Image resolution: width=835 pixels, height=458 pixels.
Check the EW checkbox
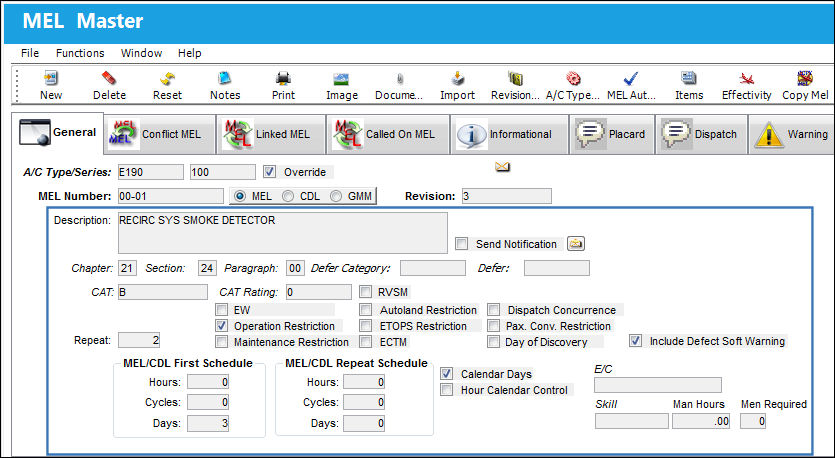click(x=221, y=310)
